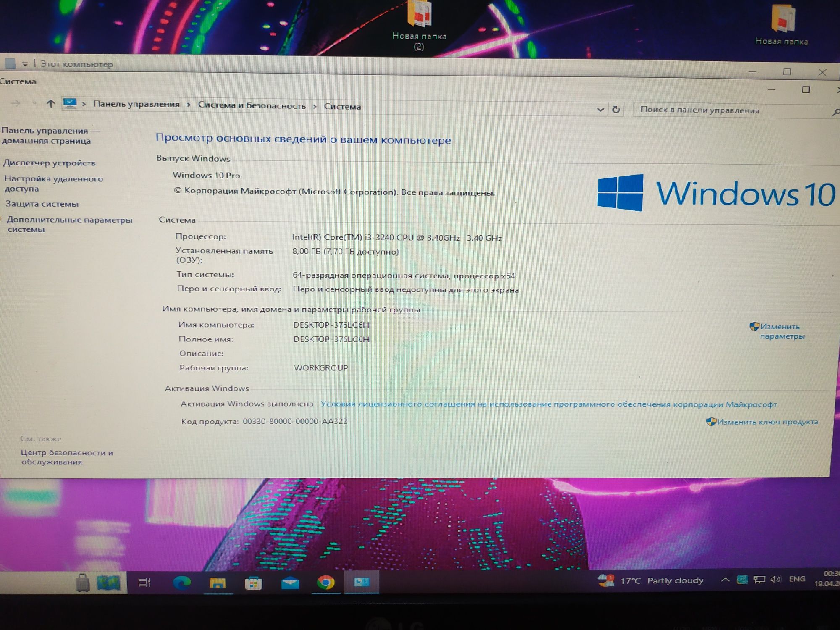Click Control Panel taskbar icon
This screenshot has height=630, width=840.
(x=362, y=582)
